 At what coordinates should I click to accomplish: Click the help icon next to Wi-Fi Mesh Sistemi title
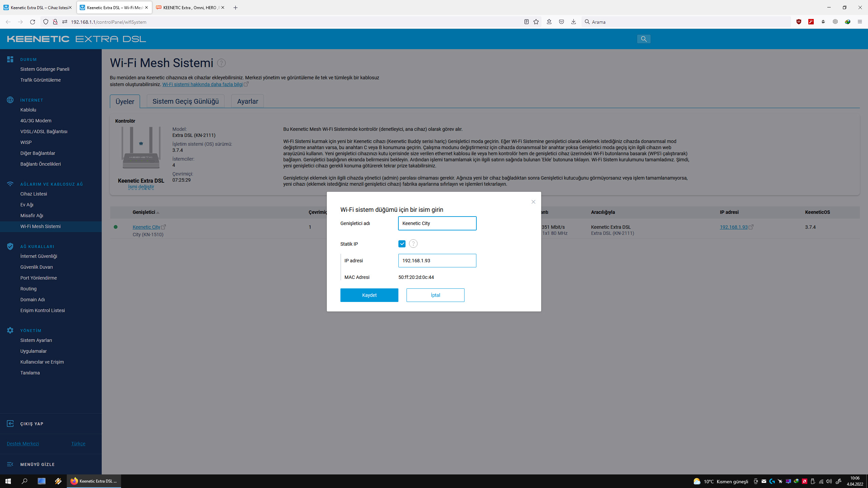pos(221,63)
